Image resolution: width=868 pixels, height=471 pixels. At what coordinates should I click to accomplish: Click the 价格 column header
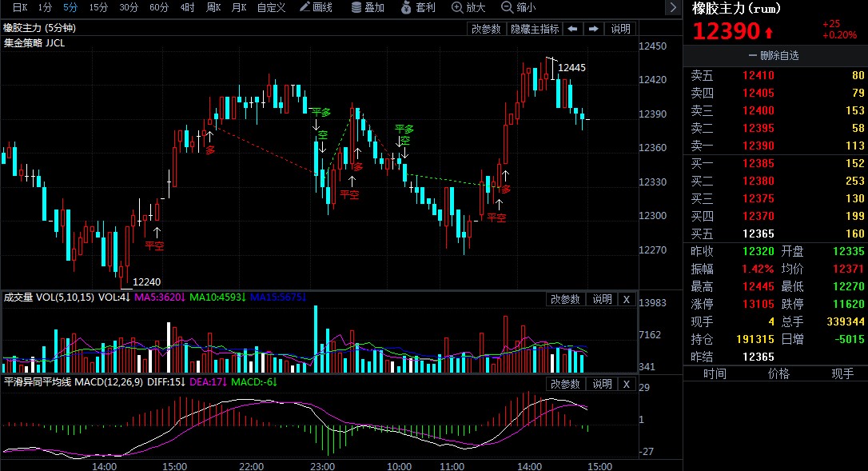pyautogui.click(x=778, y=374)
